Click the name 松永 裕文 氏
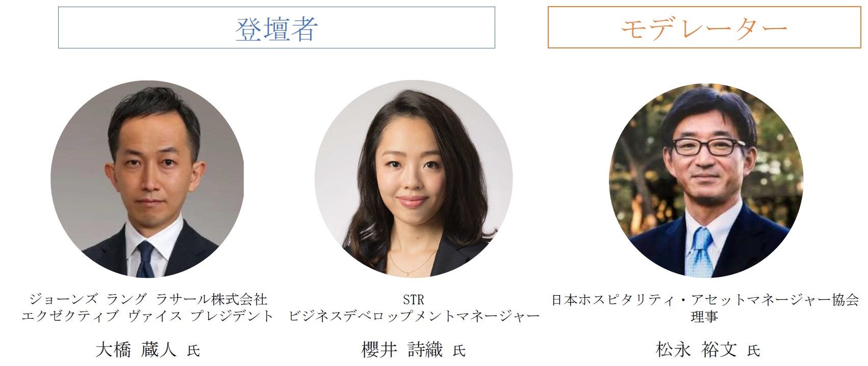868x366 pixels. [x=708, y=350]
